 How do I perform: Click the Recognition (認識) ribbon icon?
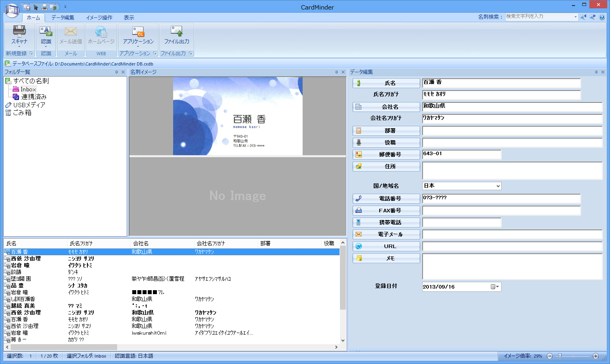click(46, 35)
